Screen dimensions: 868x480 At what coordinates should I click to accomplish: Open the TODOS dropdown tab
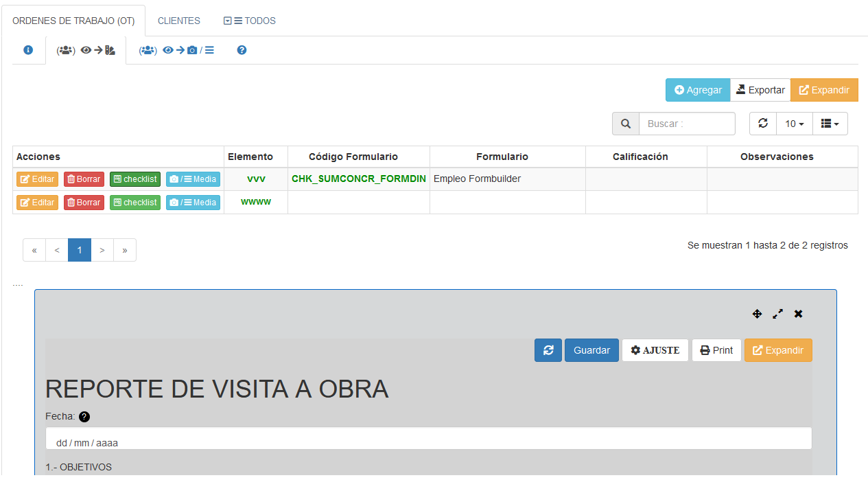click(x=250, y=21)
